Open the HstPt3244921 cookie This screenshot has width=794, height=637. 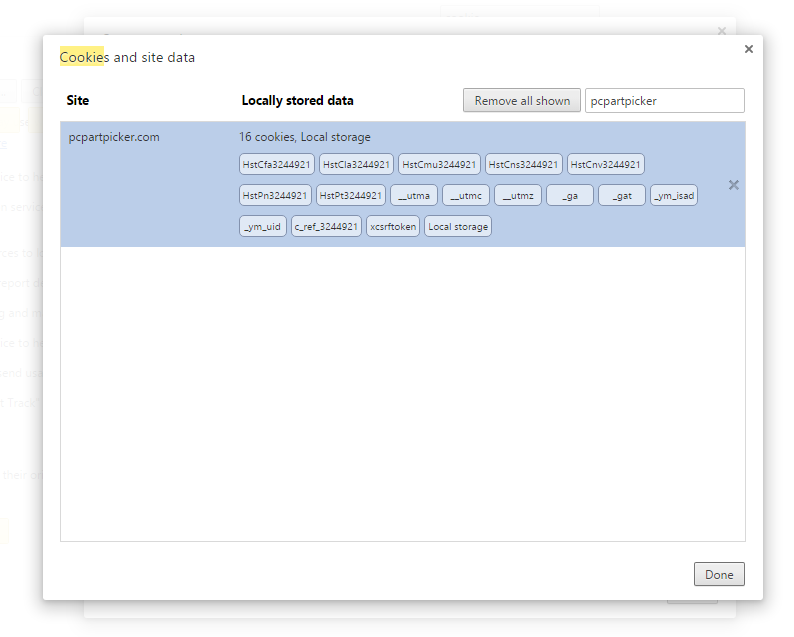click(x=350, y=195)
